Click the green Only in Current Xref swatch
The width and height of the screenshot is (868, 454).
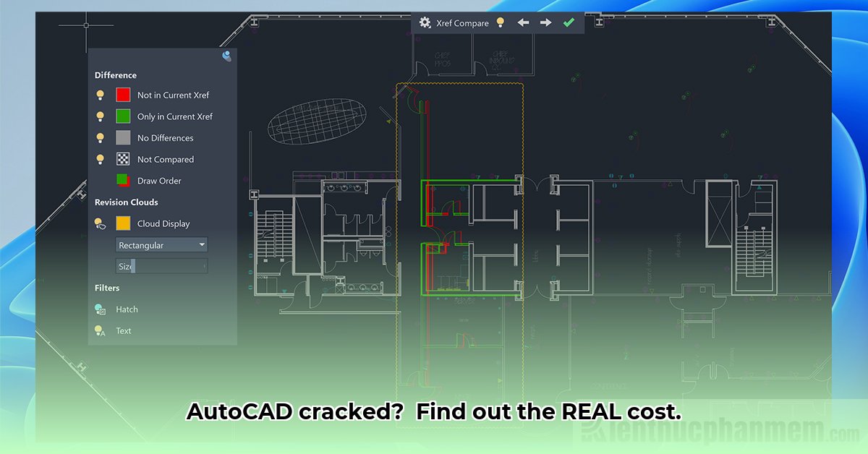pos(123,116)
